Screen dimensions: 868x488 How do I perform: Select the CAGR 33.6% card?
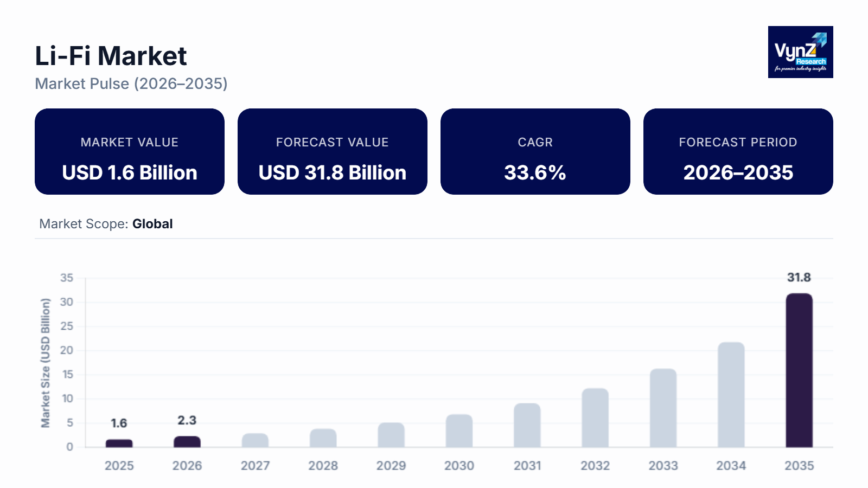(535, 151)
